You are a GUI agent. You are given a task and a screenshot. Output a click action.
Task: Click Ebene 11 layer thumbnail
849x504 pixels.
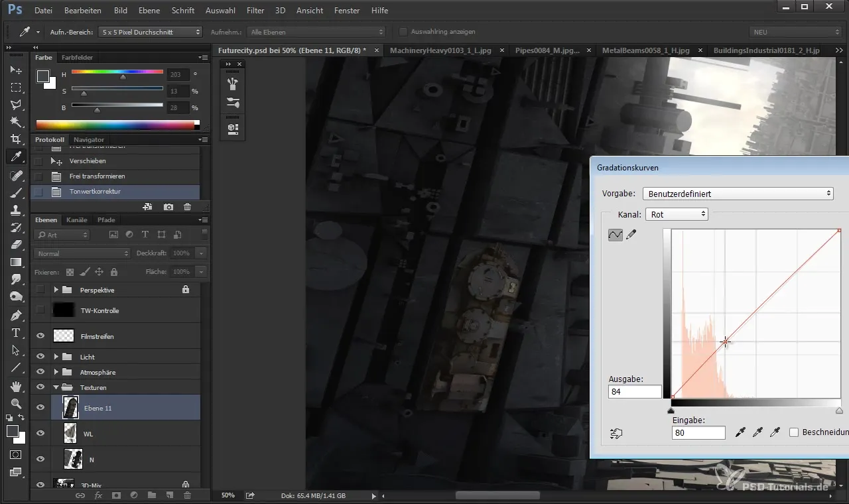point(70,408)
